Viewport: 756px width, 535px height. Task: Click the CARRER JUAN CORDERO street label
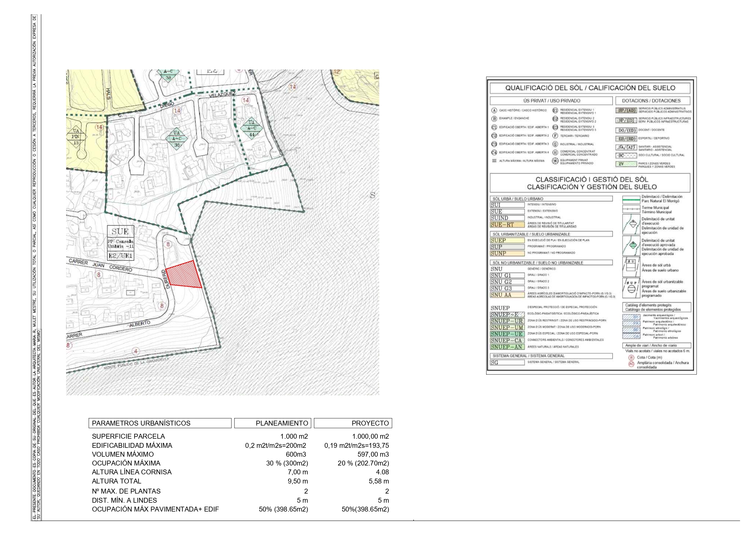(x=101, y=265)
